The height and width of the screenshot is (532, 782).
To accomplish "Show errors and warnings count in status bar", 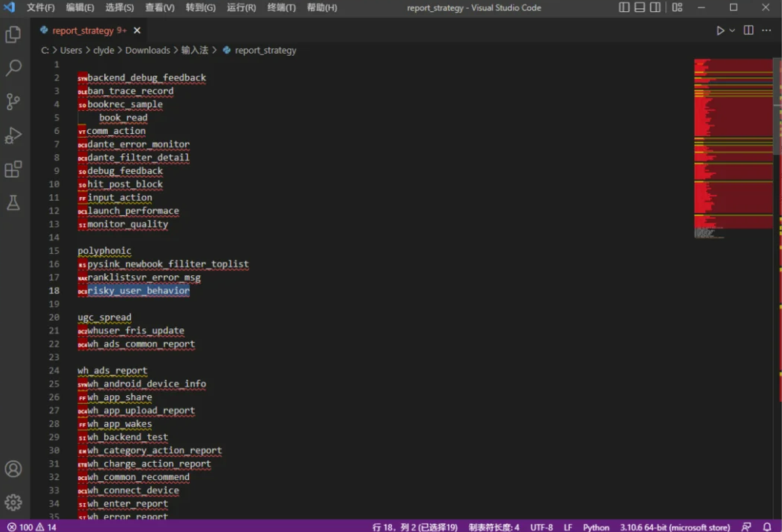I will pos(32,527).
